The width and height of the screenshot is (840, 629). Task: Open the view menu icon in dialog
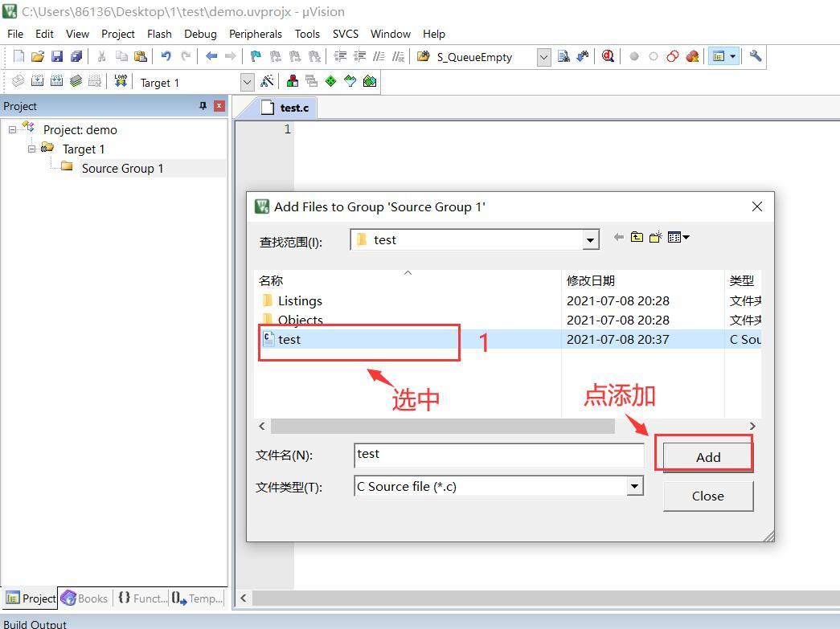[678, 237]
